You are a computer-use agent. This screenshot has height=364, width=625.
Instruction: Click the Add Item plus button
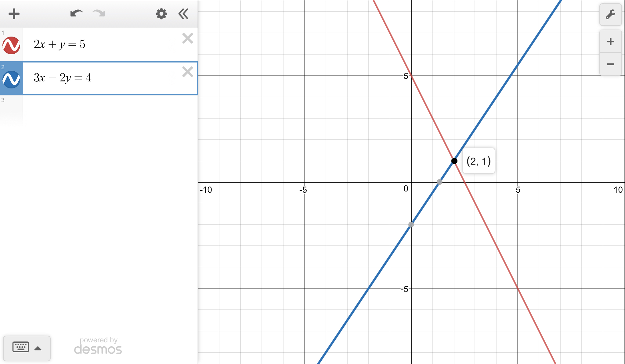tap(14, 14)
